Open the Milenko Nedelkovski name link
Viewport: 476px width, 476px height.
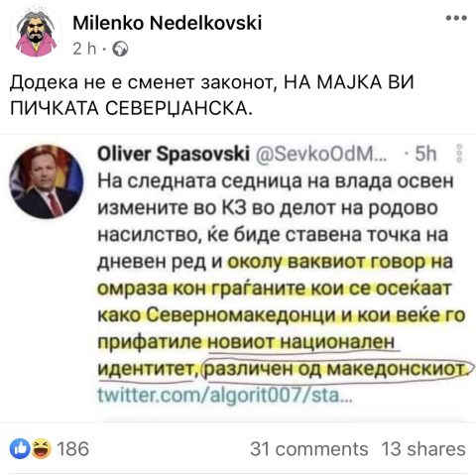(168, 23)
